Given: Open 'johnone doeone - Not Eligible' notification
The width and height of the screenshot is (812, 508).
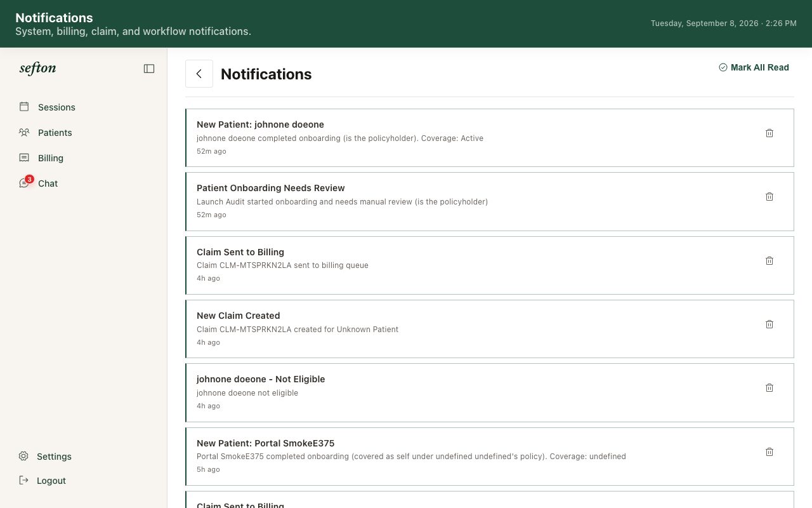Looking at the screenshot, I should (489, 392).
